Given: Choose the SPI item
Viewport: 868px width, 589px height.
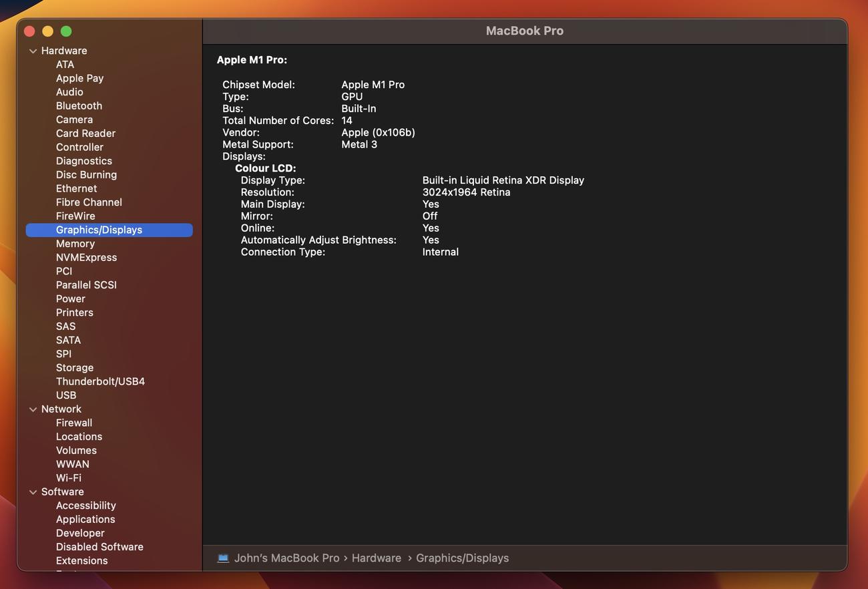Looking at the screenshot, I should pyautogui.click(x=63, y=354).
